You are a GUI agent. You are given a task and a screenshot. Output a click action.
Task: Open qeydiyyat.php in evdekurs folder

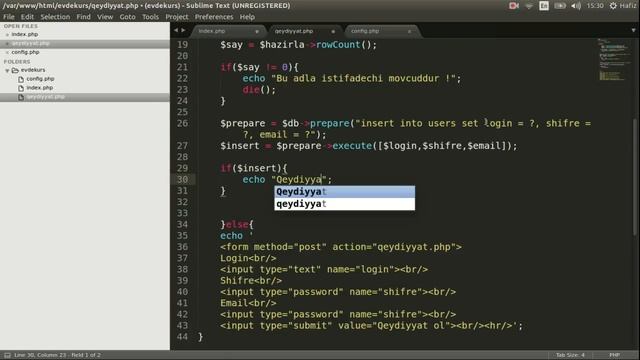45,97
